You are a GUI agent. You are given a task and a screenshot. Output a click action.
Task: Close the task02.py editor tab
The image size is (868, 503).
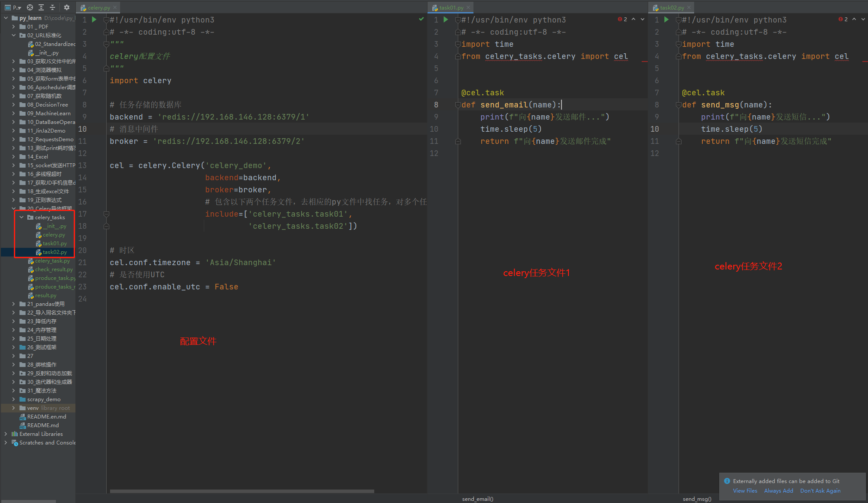click(x=689, y=7)
